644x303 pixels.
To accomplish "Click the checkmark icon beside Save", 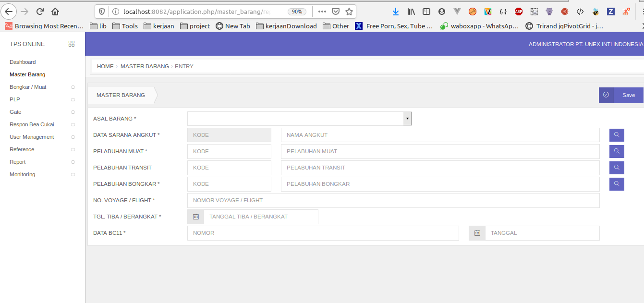I will coord(606,95).
